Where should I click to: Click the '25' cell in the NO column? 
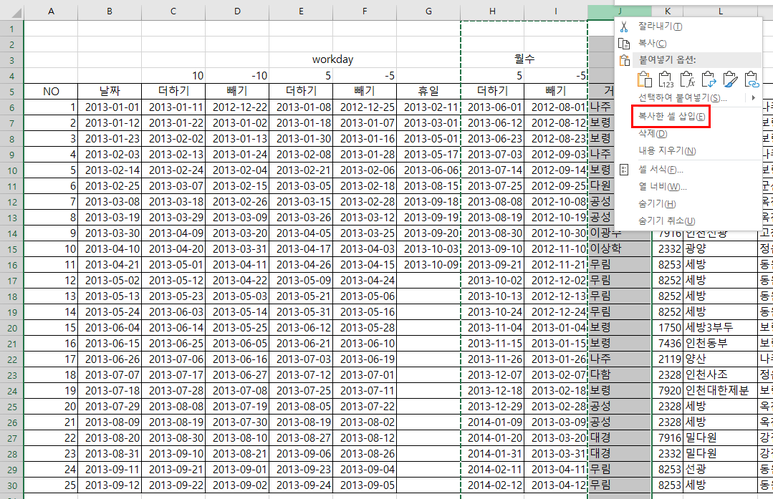51,485
